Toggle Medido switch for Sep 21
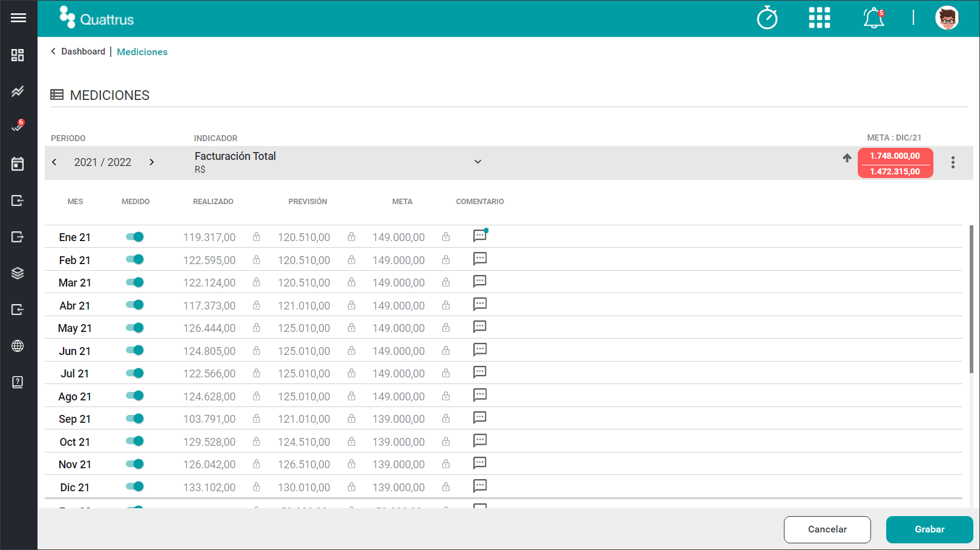 tap(135, 419)
